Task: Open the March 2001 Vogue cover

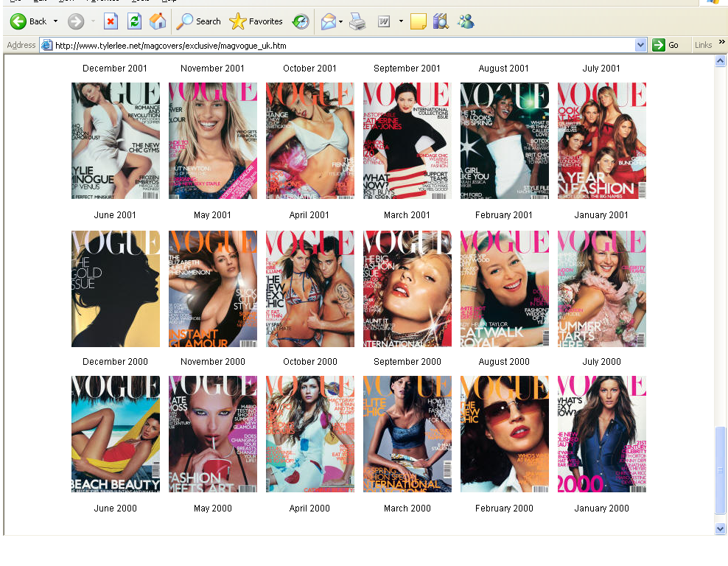Action: (407, 289)
